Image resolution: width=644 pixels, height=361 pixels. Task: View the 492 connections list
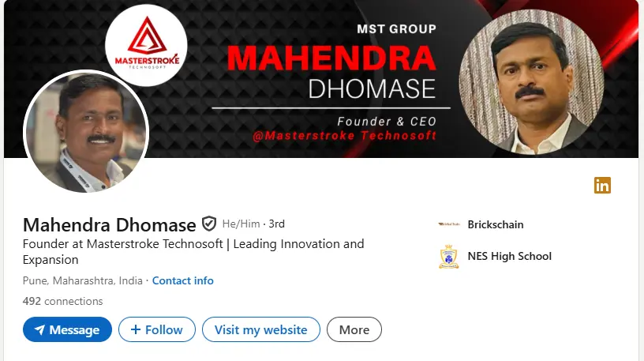63,301
